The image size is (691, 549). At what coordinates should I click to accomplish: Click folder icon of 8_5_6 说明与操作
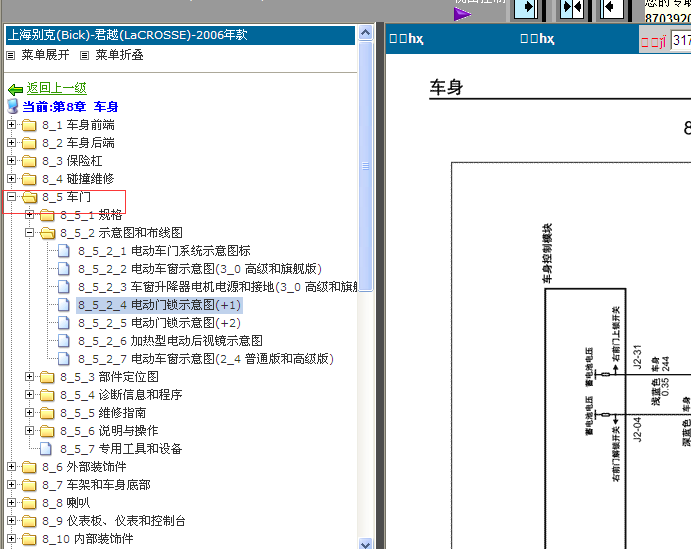pyautogui.click(x=47, y=431)
